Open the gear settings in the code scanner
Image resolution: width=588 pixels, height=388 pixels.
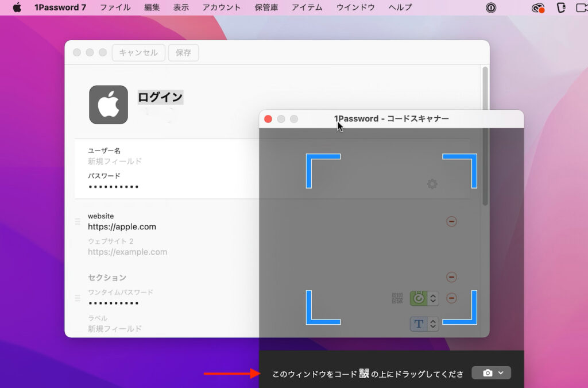click(432, 184)
